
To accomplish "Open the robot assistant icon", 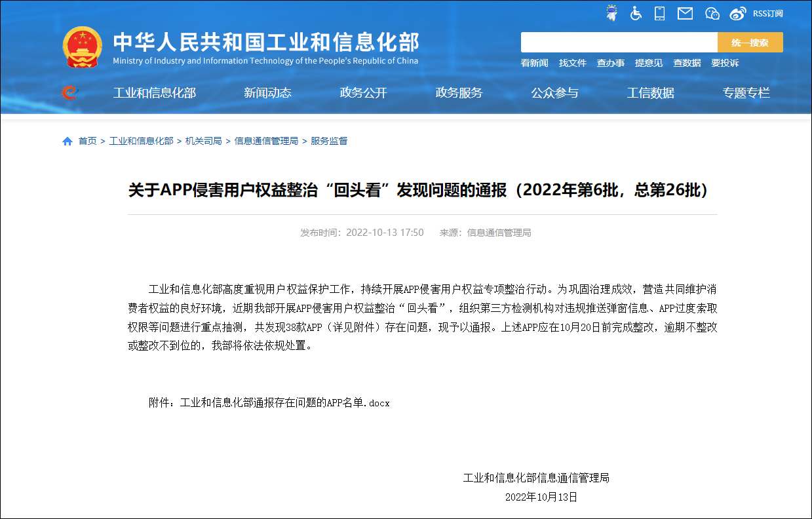I will 612,13.
